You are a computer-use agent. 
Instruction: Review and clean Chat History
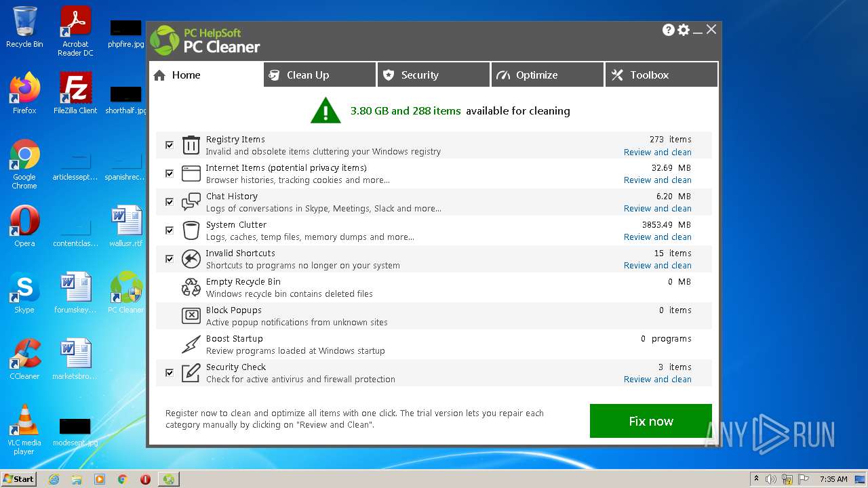tap(658, 209)
